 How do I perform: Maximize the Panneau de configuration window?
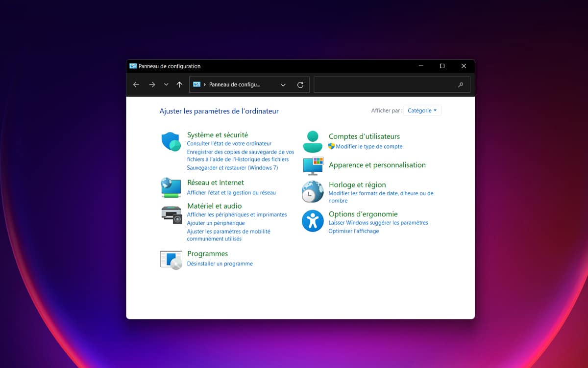pyautogui.click(x=442, y=66)
